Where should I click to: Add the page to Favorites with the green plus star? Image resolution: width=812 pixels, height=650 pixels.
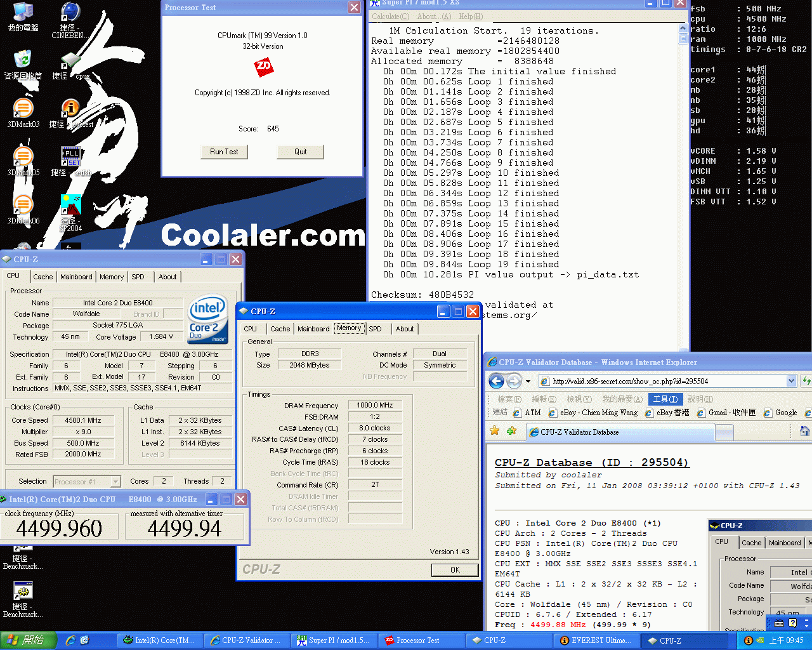click(511, 431)
